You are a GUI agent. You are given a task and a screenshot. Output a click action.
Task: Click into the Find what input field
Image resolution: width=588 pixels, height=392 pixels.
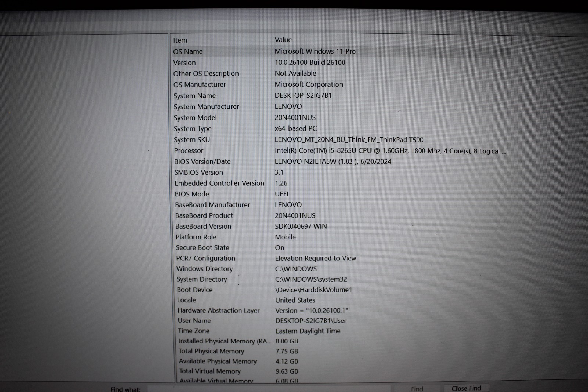269,389
